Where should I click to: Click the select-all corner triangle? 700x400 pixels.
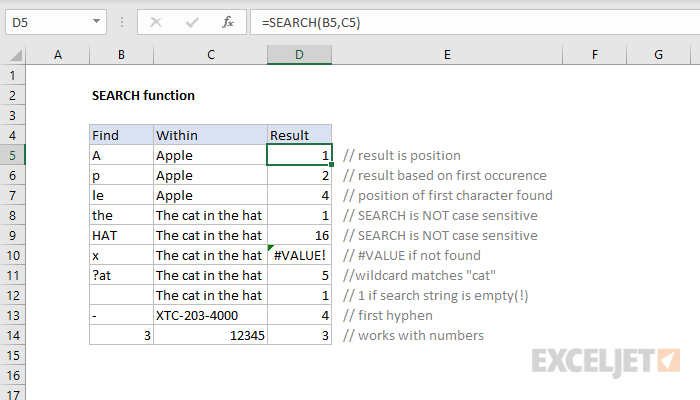coord(13,54)
